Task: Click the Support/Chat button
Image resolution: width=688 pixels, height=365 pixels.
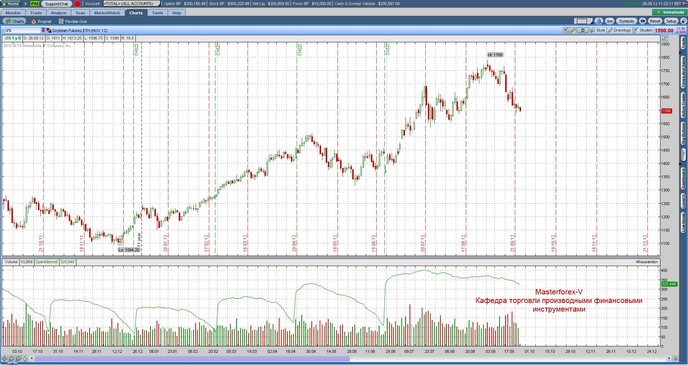Action: click(57, 4)
